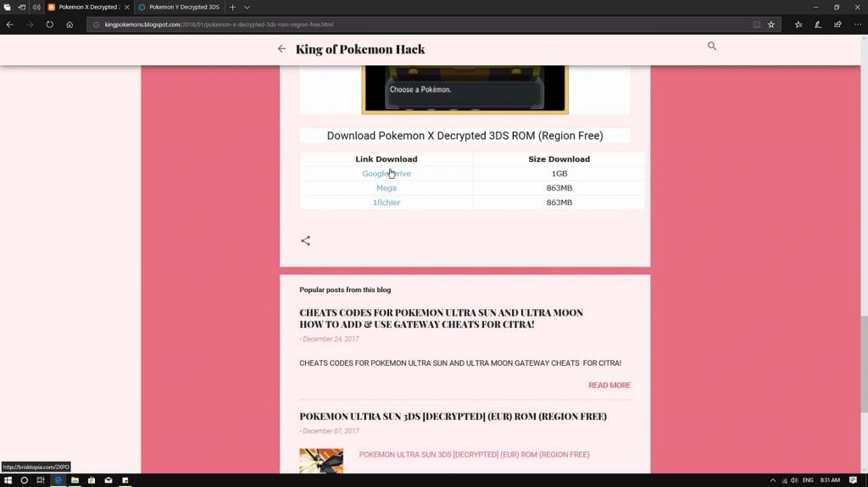Set these tabs aside
This screenshot has height=487, width=868.
[x=21, y=7]
